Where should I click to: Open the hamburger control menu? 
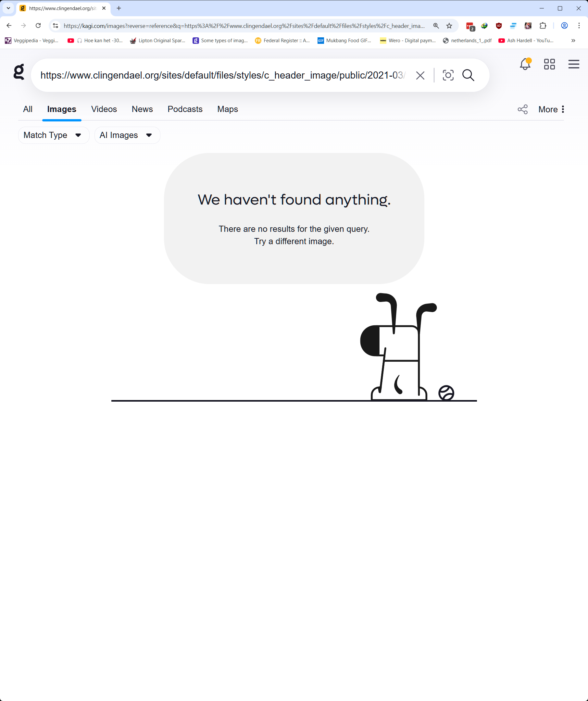(x=574, y=64)
